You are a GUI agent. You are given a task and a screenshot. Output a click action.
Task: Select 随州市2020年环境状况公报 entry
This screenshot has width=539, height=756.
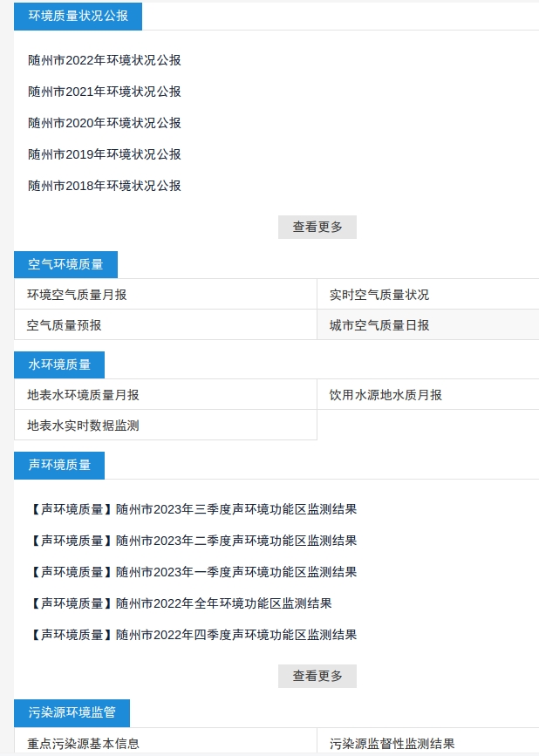105,123
